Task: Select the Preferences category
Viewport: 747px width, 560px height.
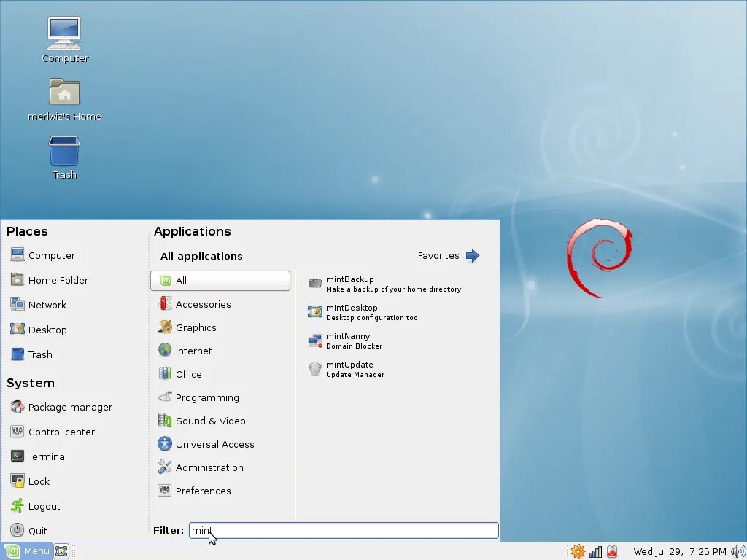Action: pyautogui.click(x=194, y=491)
